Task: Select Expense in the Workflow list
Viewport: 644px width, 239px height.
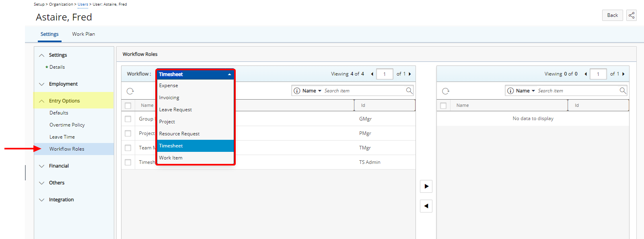Action: [x=195, y=86]
